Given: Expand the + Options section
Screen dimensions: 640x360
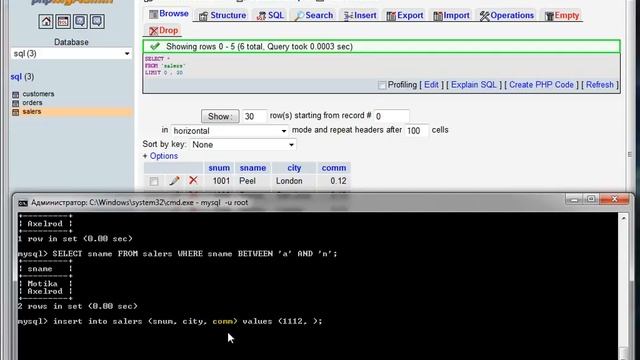Looking at the screenshot, I should (160, 156).
